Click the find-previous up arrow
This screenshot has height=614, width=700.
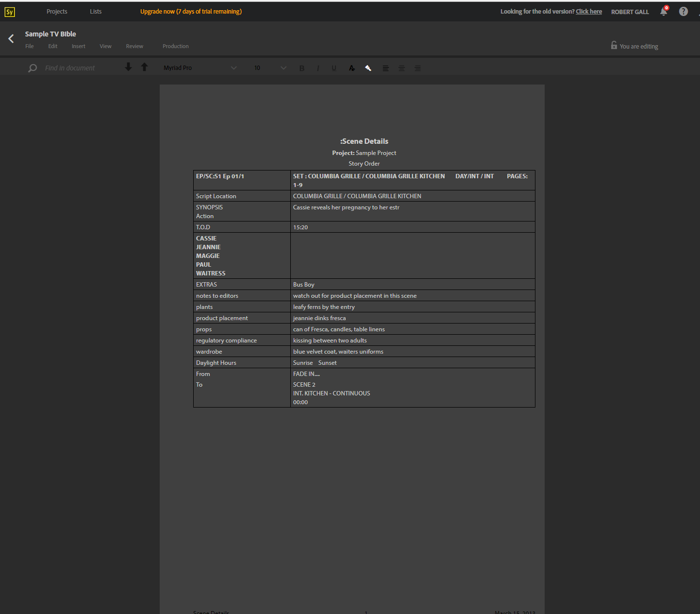click(144, 68)
